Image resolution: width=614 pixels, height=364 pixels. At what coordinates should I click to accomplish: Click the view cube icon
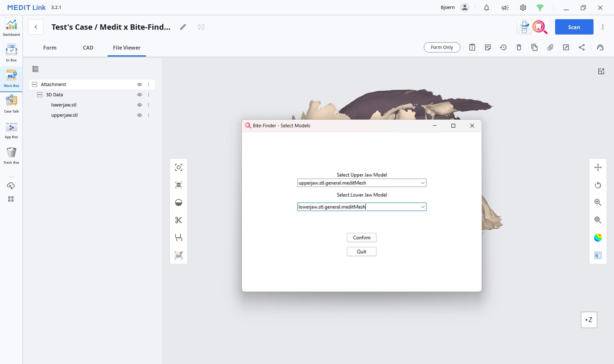tap(598, 255)
